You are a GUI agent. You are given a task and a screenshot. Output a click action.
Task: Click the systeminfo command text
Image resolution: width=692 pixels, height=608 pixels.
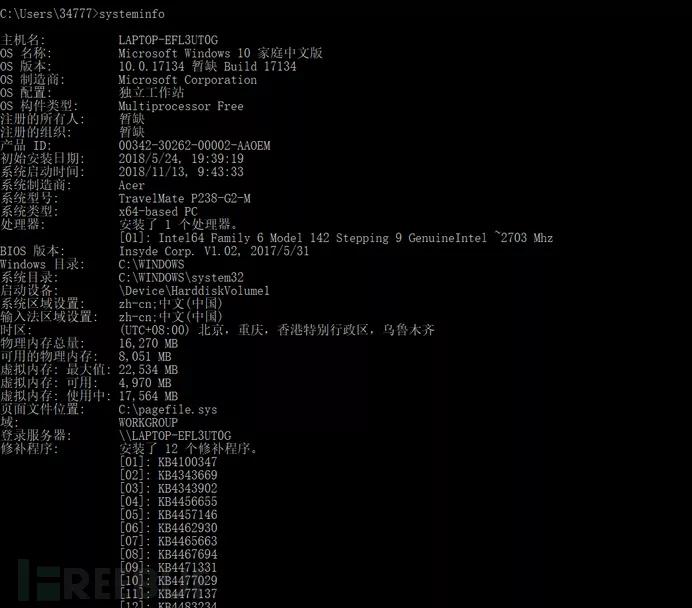[132, 14]
